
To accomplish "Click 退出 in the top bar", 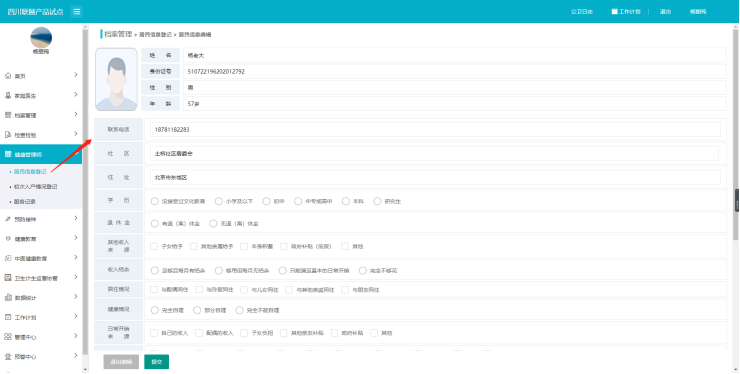I will 665,12.
